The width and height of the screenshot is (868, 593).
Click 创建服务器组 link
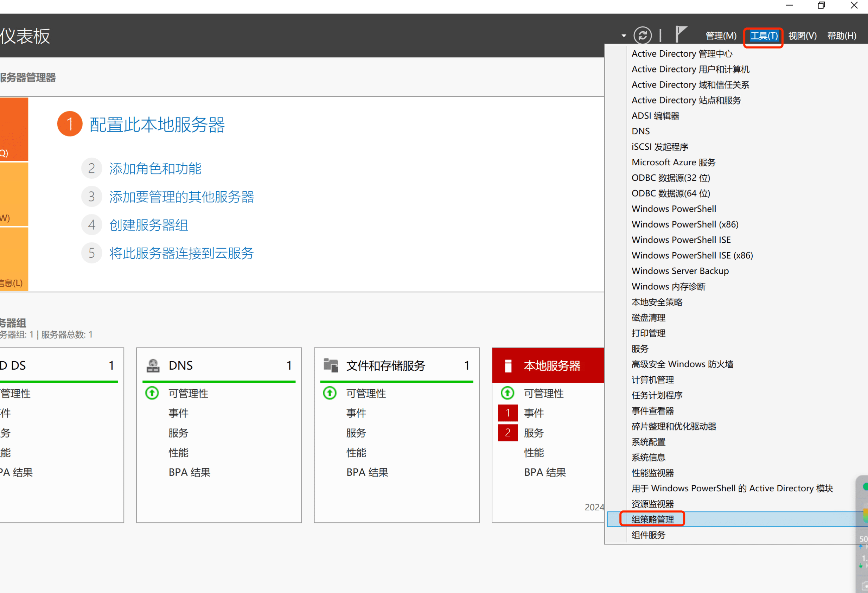click(149, 225)
